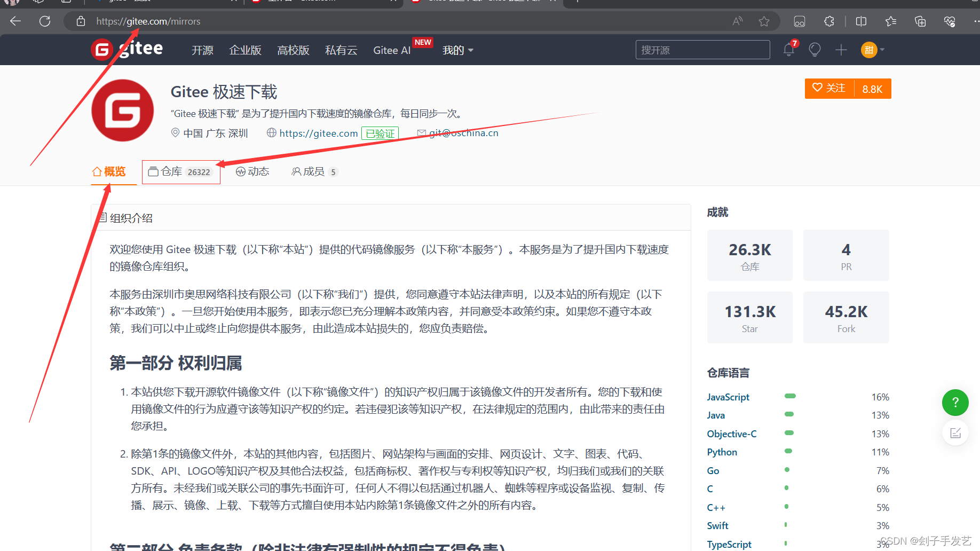Screen dimensions: 980x551
Task: Filter repositories by Go language
Action: pos(713,470)
